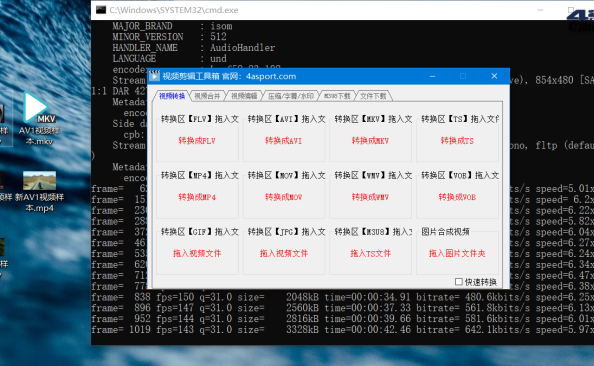Click the 转换成VOB drop area
Screen dimensions: 594x366
pyautogui.click(x=457, y=197)
